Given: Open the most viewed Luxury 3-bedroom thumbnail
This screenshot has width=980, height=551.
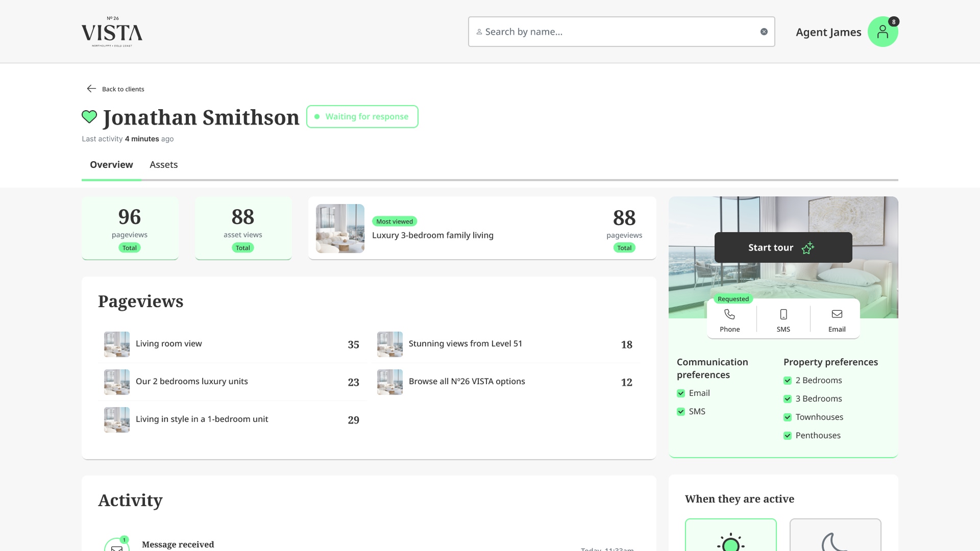Looking at the screenshot, I should click(x=340, y=229).
